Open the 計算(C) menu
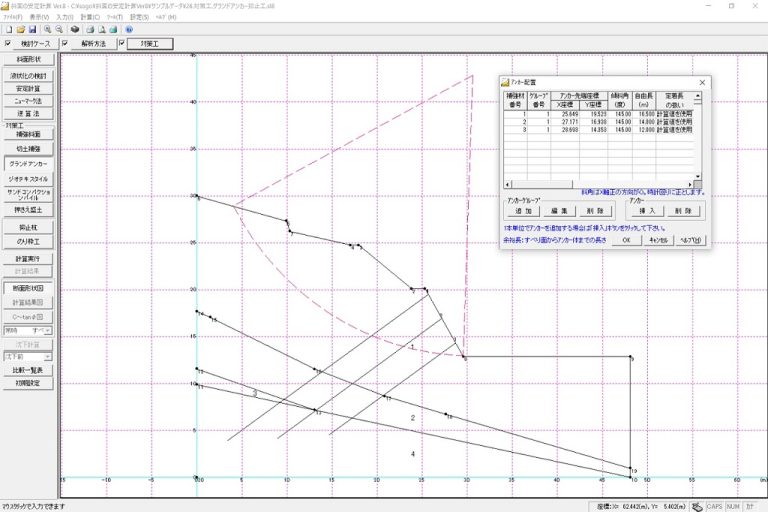 (x=90, y=18)
